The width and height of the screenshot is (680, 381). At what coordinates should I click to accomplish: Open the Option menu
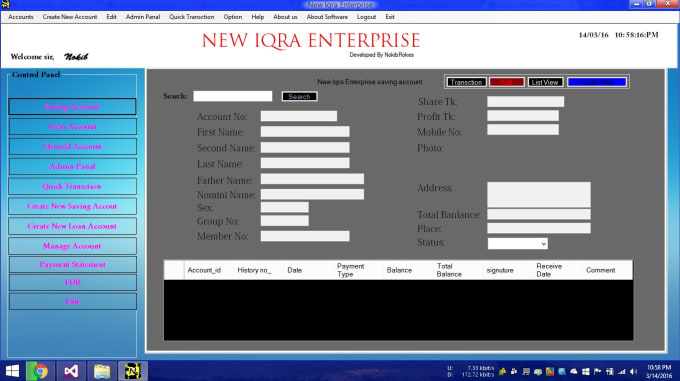click(233, 17)
